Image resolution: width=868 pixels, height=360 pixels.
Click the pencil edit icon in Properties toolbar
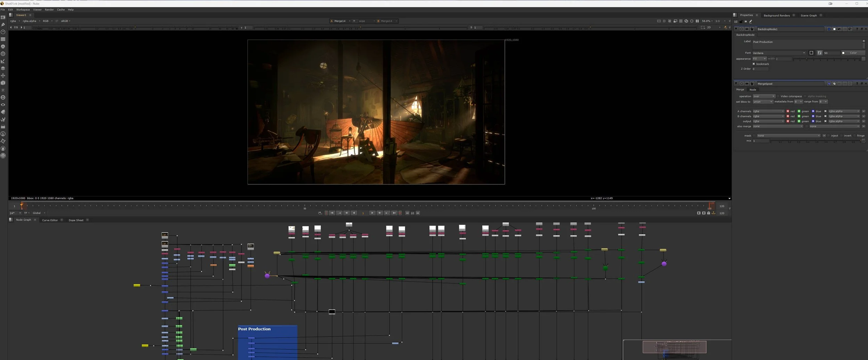coord(750,22)
